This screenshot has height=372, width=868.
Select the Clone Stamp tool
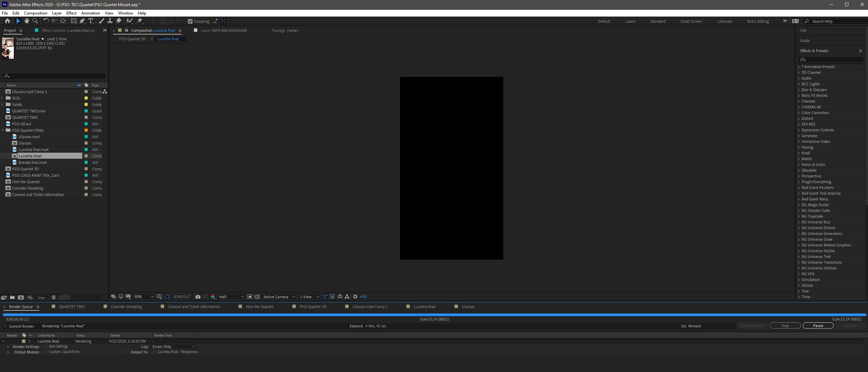tap(110, 21)
